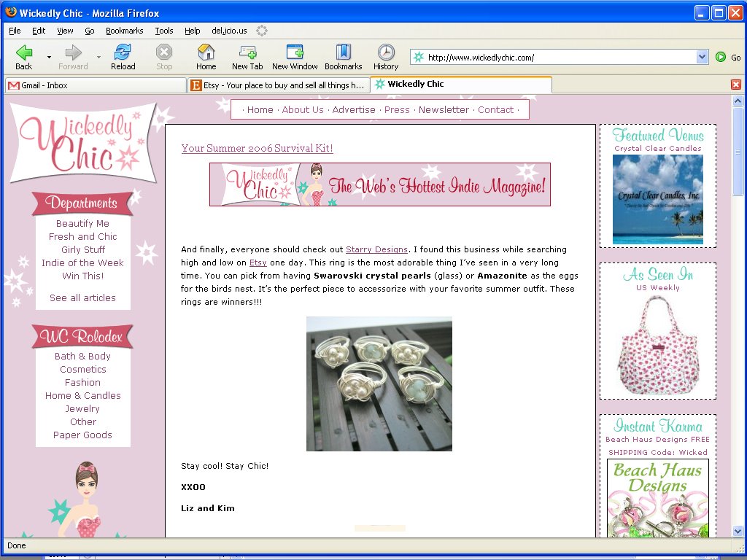
Task: Open Bath & Body in WC Rolodex
Action: [x=82, y=356]
